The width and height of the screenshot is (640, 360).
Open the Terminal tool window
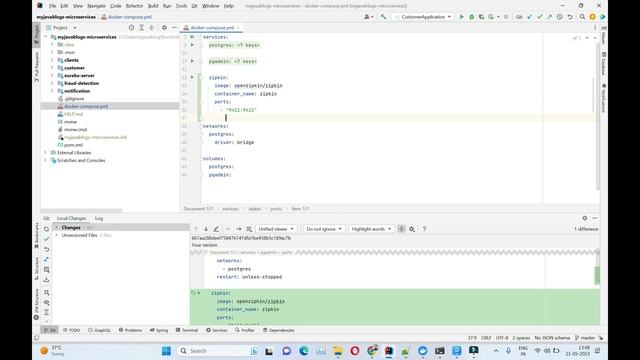point(187,330)
